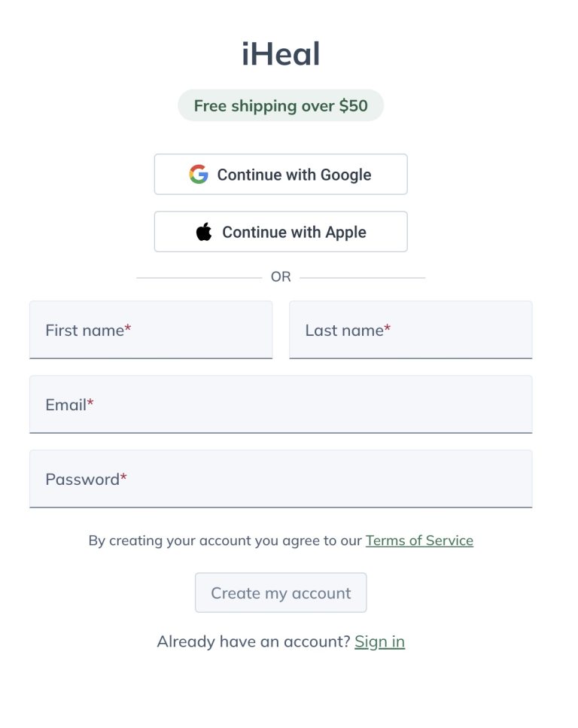This screenshot has height=728, width=578.
Task: Click the Apple logo icon
Action: pyautogui.click(x=204, y=232)
